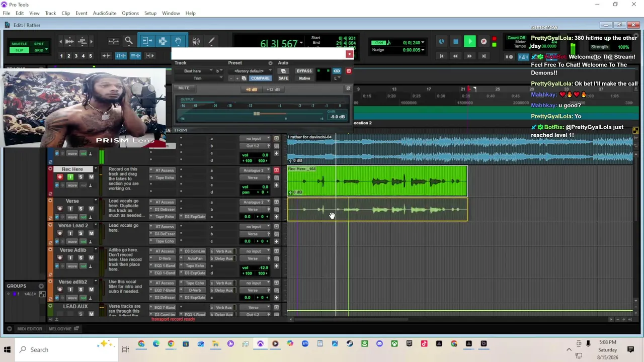Screen dimensions: 644x362
Task: Select the Trim tool in toolbar
Action: (x=146, y=41)
